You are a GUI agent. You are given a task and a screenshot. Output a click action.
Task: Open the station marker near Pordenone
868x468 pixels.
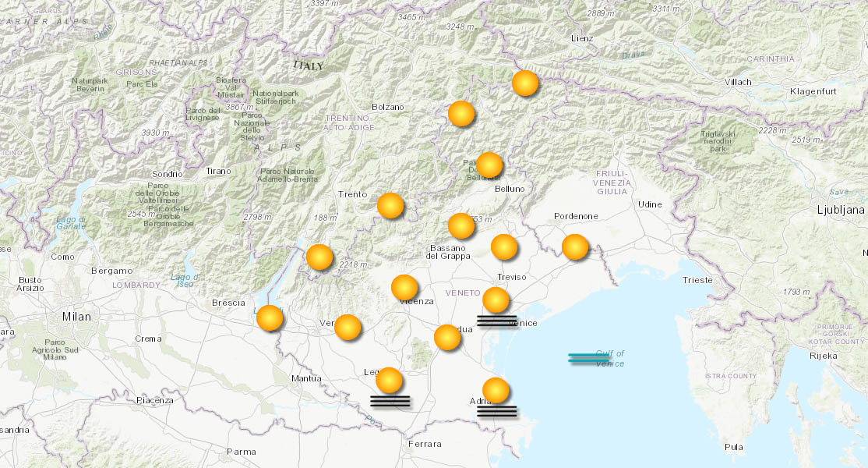tap(576, 248)
